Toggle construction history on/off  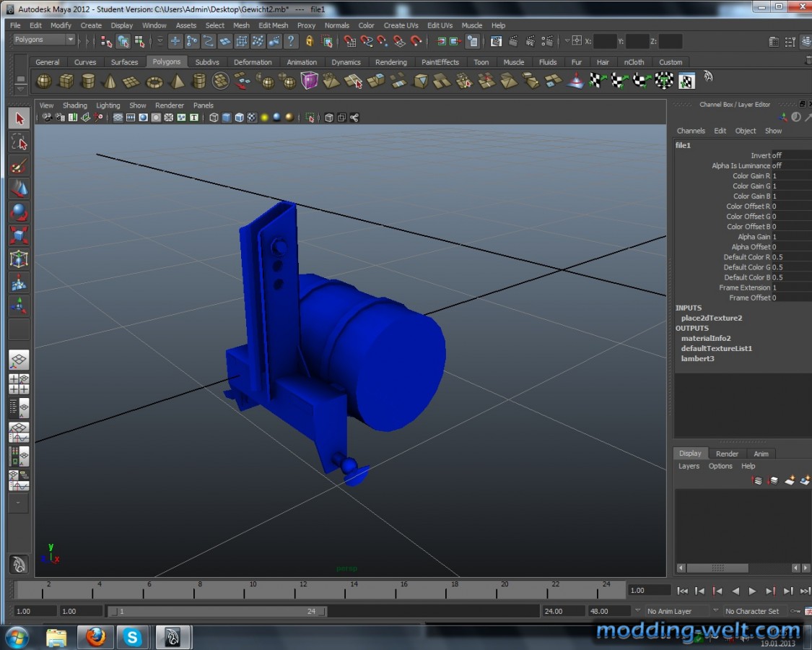pos(472,41)
